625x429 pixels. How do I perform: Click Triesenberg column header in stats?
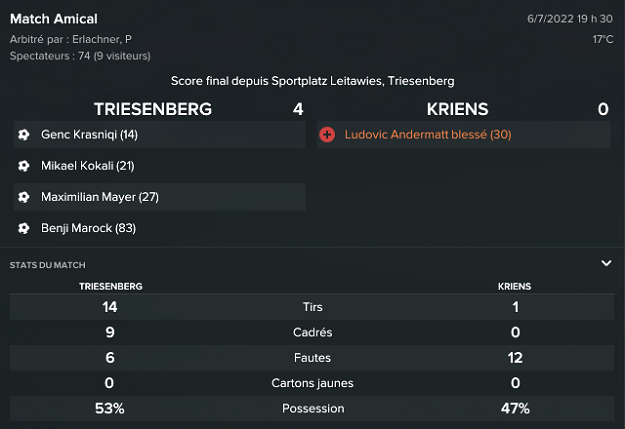click(x=110, y=286)
